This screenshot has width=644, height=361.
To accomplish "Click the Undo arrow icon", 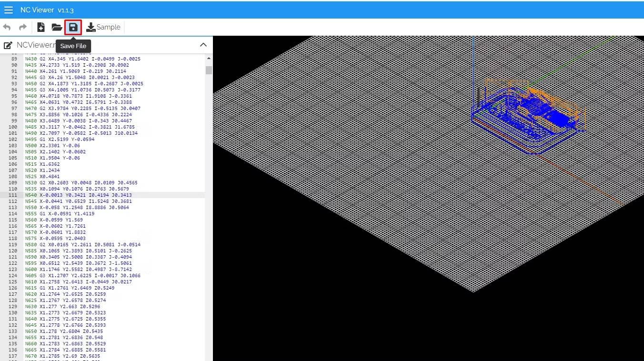I will point(7,28).
